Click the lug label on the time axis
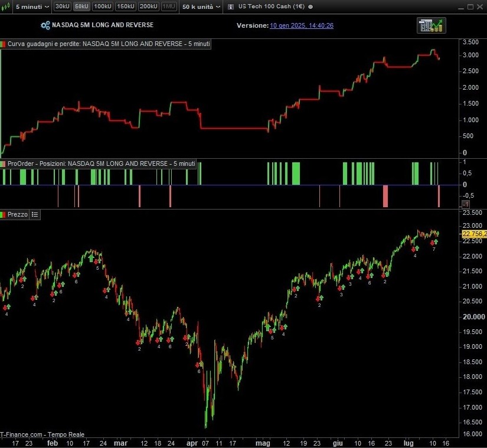The height and width of the screenshot is (448, 487). (408, 443)
